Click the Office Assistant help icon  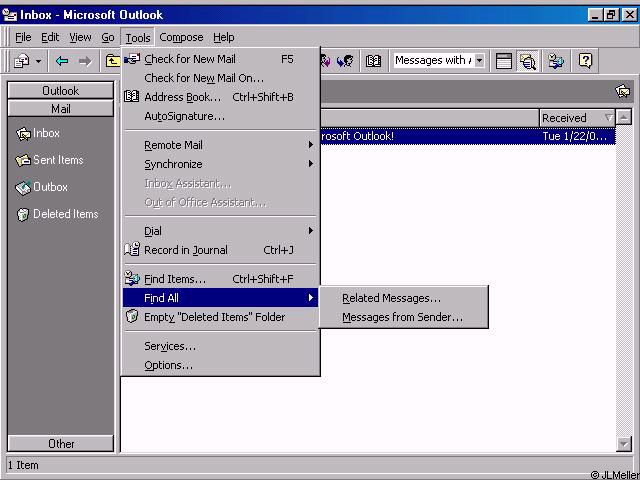coord(585,61)
